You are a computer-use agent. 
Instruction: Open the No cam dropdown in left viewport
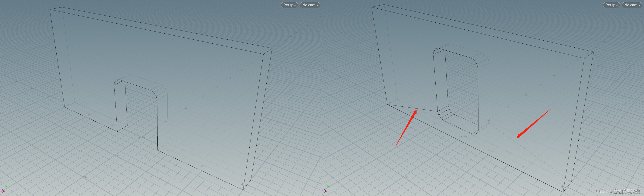pos(310,5)
